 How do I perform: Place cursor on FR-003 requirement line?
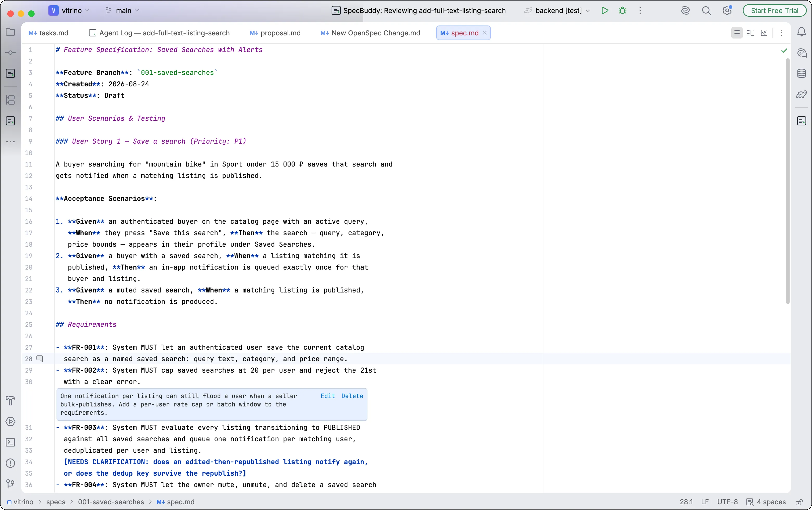[x=208, y=428]
